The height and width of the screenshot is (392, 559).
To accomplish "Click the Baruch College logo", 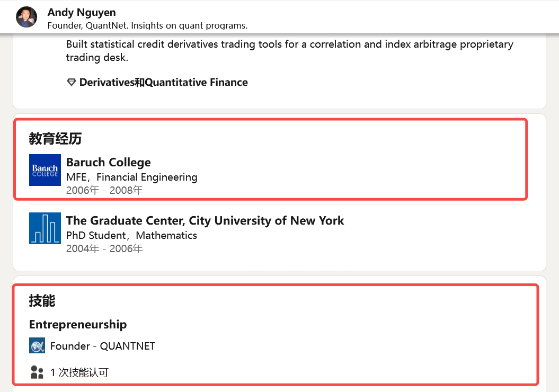I will coord(45,170).
